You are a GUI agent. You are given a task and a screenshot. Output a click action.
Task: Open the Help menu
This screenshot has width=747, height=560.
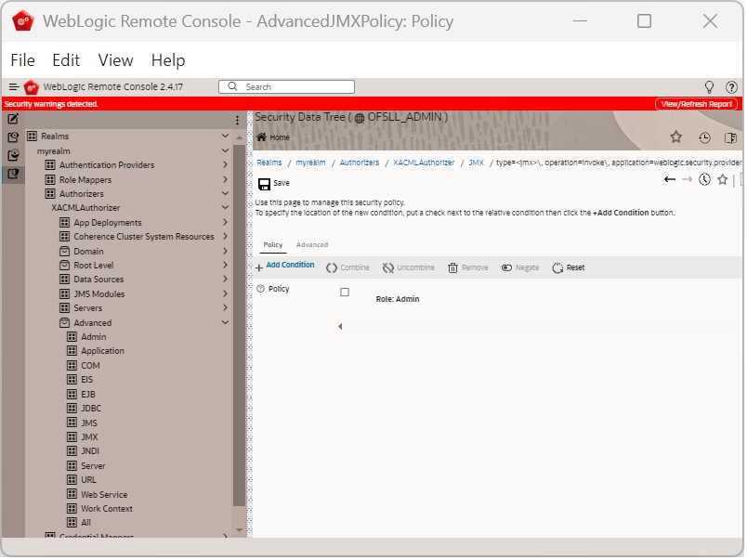169,60
